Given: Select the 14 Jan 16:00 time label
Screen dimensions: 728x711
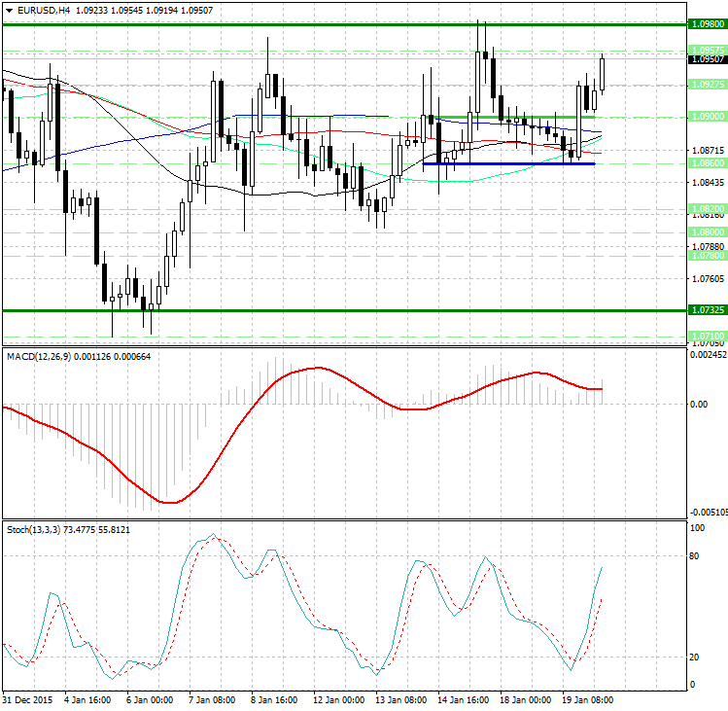Looking at the screenshot, I should click(467, 699).
